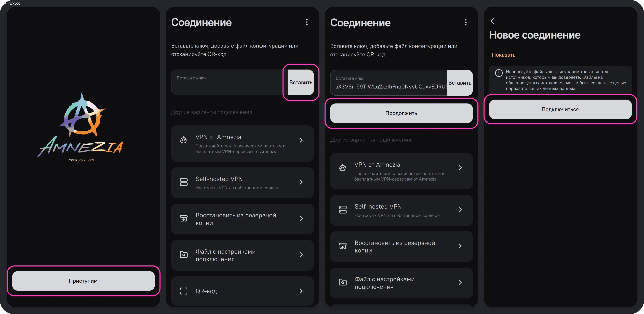Select the VPN от Amnezia anarchy icon
This screenshot has width=644, height=314.
(x=184, y=140)
